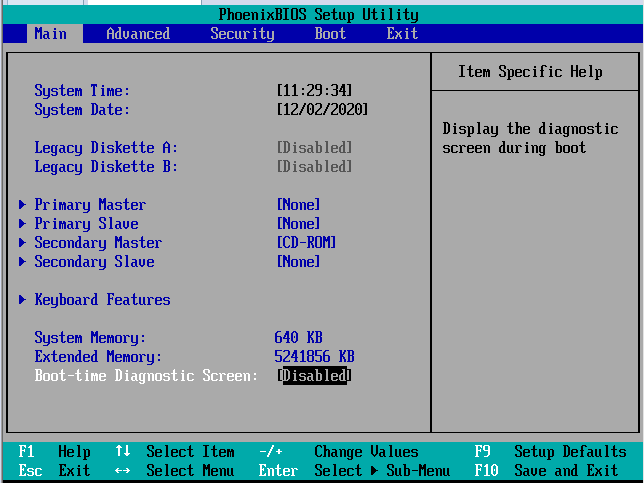Expand the Primary Master arrow
This screenshot has width=644, height=483.
[x=22, y=205]
